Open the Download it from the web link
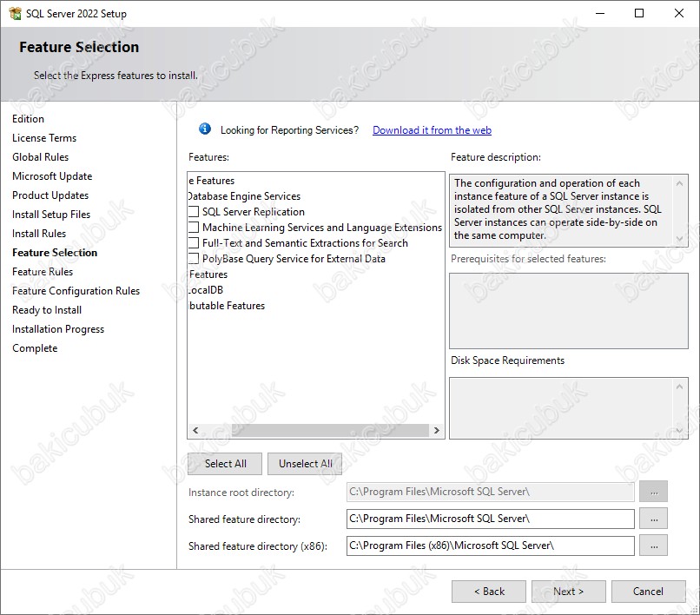 [432, 130]
